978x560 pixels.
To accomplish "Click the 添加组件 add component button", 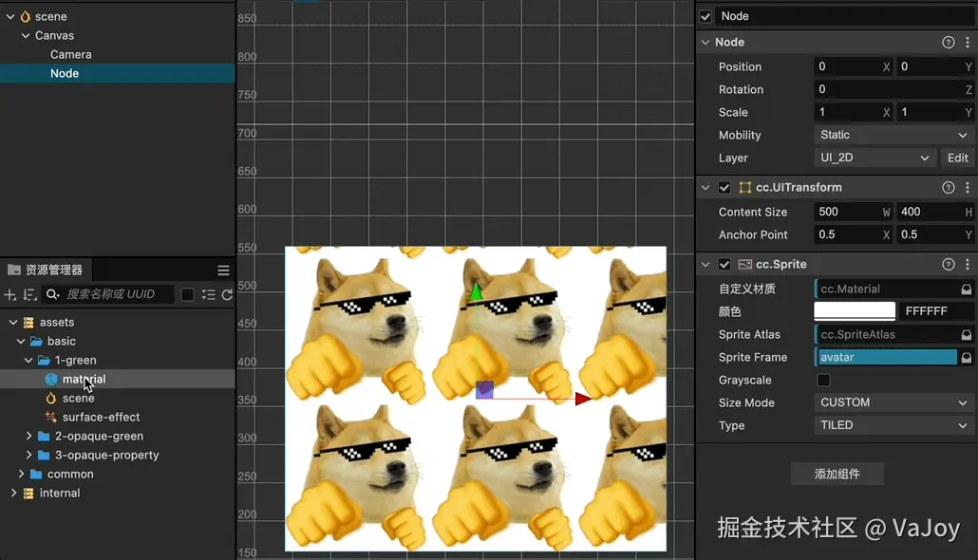I will [837, 474].
